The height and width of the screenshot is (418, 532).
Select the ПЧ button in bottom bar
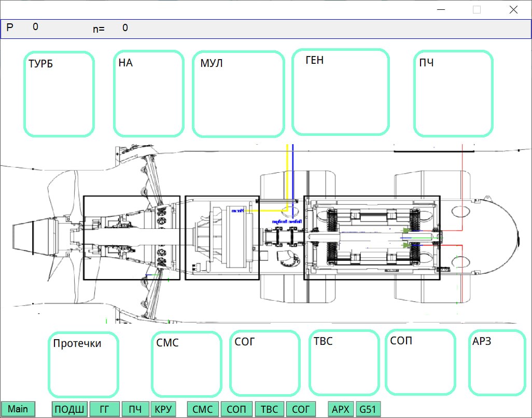(x=135, y=409)
